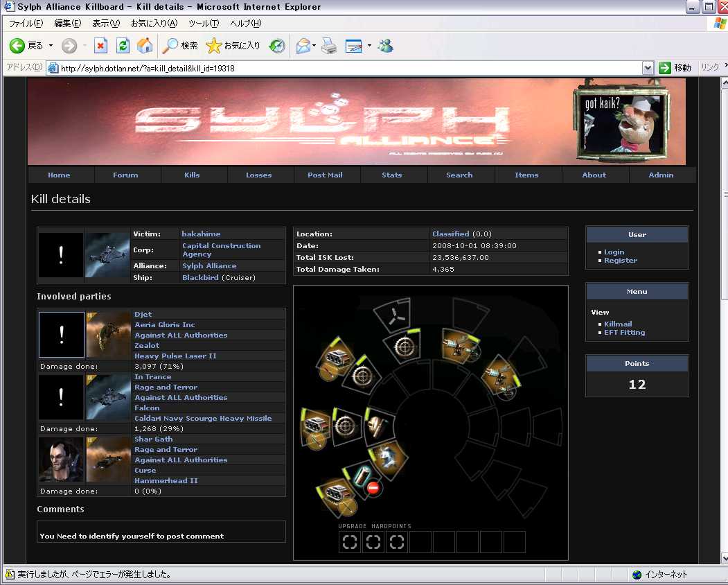Open the 編集(E) menu

tap(67, 24)
